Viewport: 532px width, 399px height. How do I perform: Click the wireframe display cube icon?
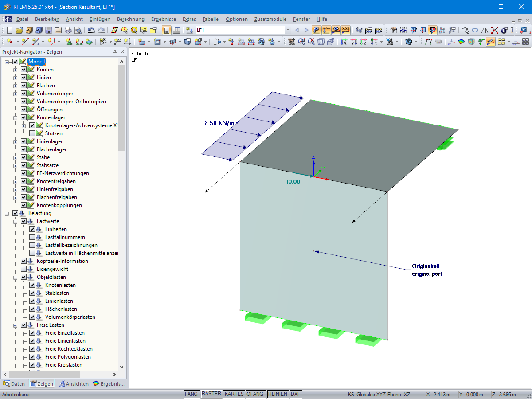click(x=321, y=41)
